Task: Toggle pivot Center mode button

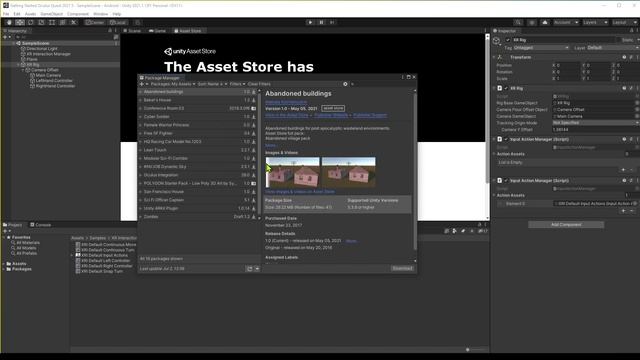Action: tap(95, 22)
